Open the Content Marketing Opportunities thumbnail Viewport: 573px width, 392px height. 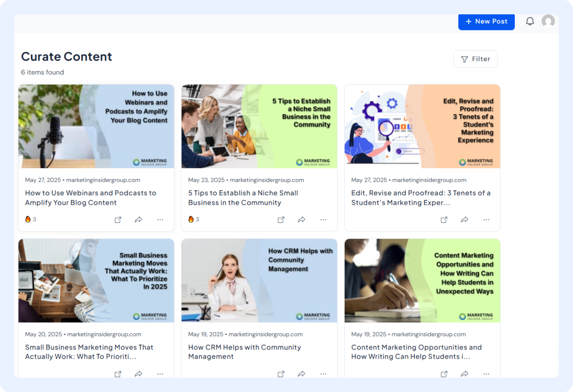coord(423,281)
